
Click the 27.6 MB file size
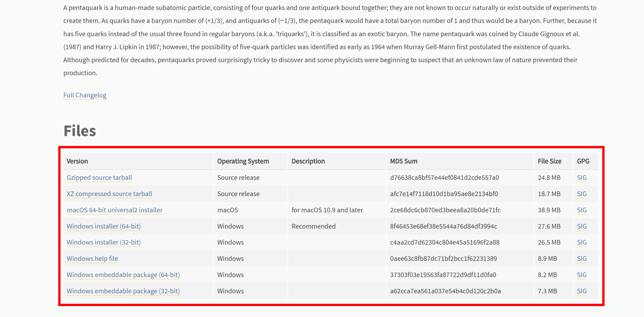[x=549, y=226]
